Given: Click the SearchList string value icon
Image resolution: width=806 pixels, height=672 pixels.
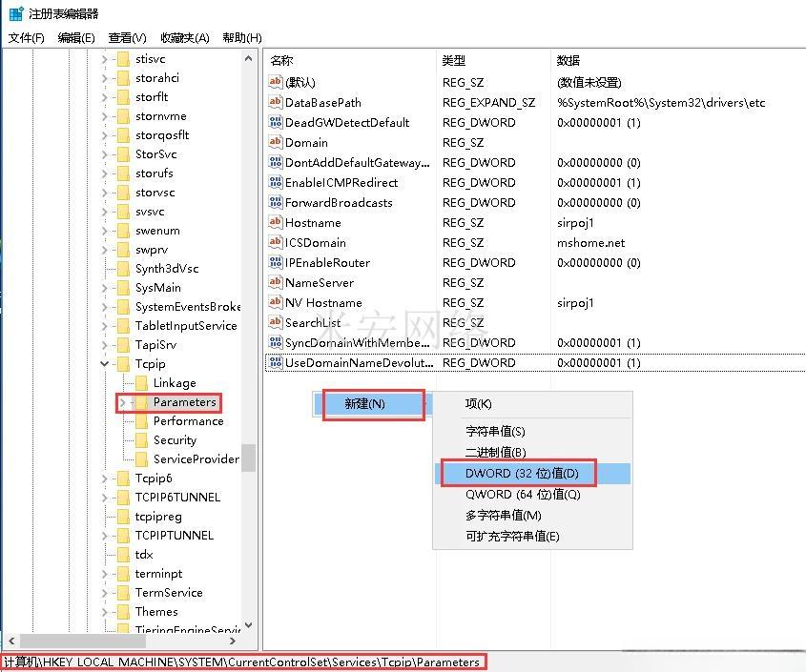Looking at the screenshot, I should (x=276, y=322).
